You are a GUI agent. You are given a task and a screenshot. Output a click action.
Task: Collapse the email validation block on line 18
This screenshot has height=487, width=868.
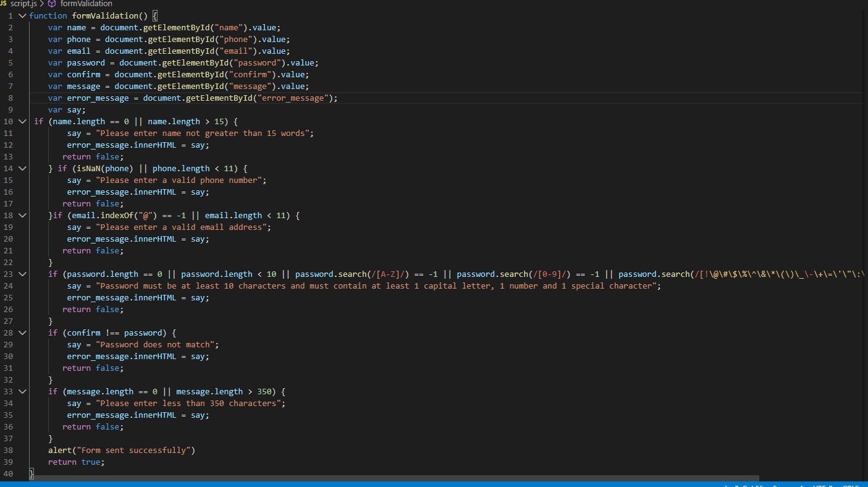pos(22,215)
